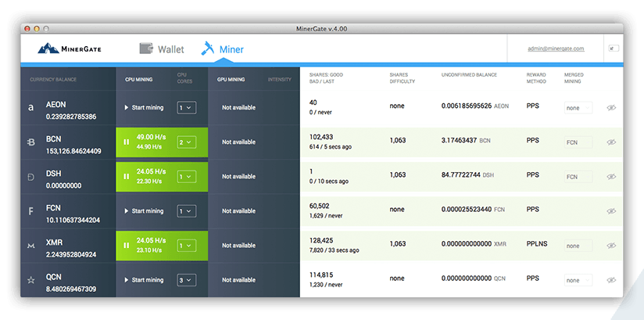The height and width of the screenshot is (320, 644).
Task: Open AEON merged mining dropdown
Action: [x=578, y=108]
